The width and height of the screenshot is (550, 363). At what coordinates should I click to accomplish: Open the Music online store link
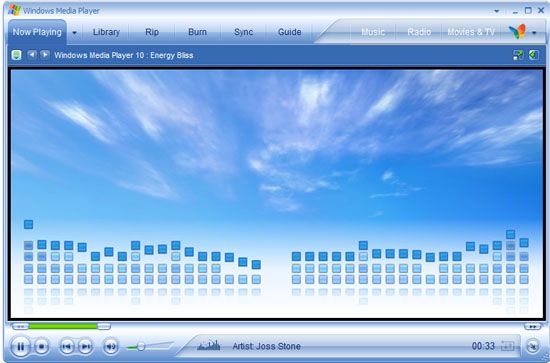(373, 32)
